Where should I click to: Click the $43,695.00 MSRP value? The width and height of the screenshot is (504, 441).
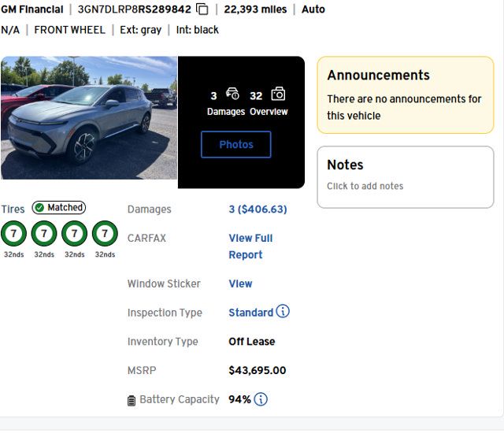(x=258, y=370)
